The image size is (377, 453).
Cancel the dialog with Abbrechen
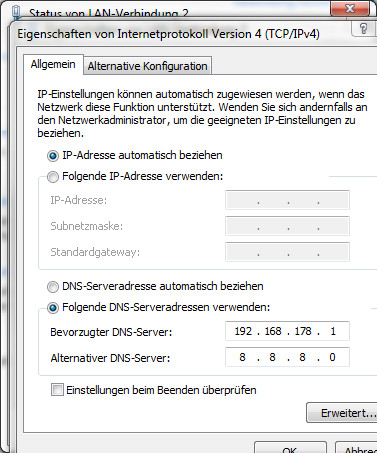tap(356, 448)
